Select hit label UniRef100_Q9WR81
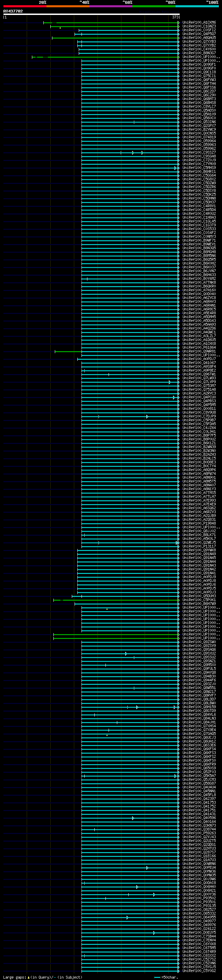Viewport: 222px width, 980px height. coord(199,351)
